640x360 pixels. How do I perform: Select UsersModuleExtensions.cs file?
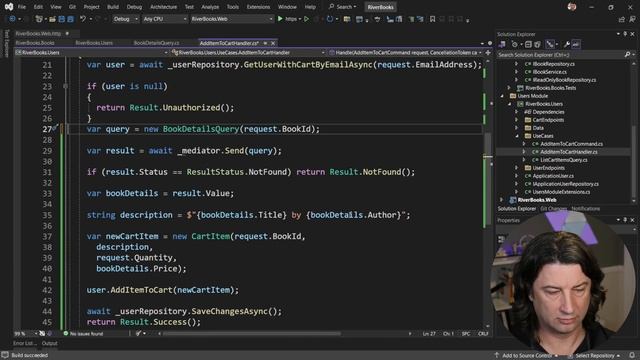pos(561,192)
